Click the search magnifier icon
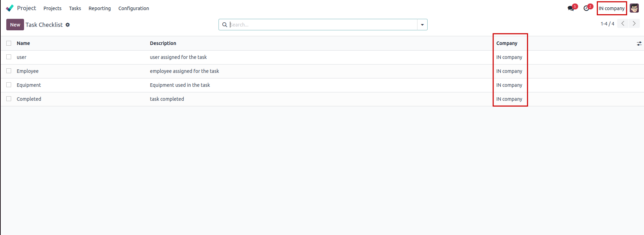 click(225, 25)
